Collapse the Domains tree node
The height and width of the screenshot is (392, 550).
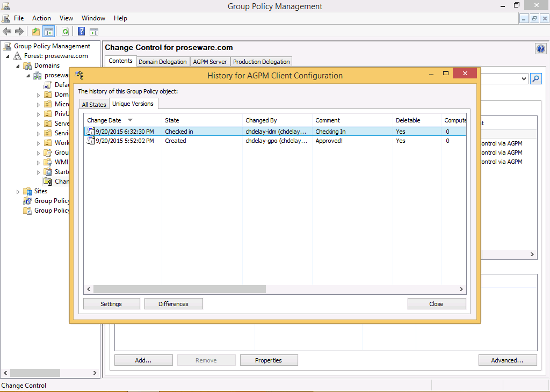[18, 66]
